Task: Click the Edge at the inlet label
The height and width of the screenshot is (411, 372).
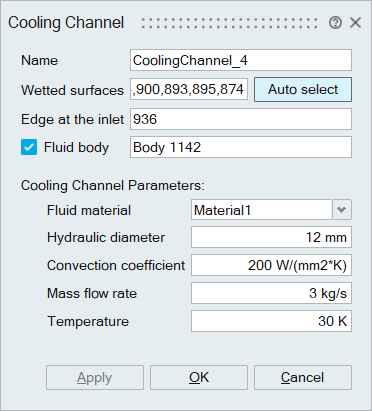Action: click(x=72, y=119)
